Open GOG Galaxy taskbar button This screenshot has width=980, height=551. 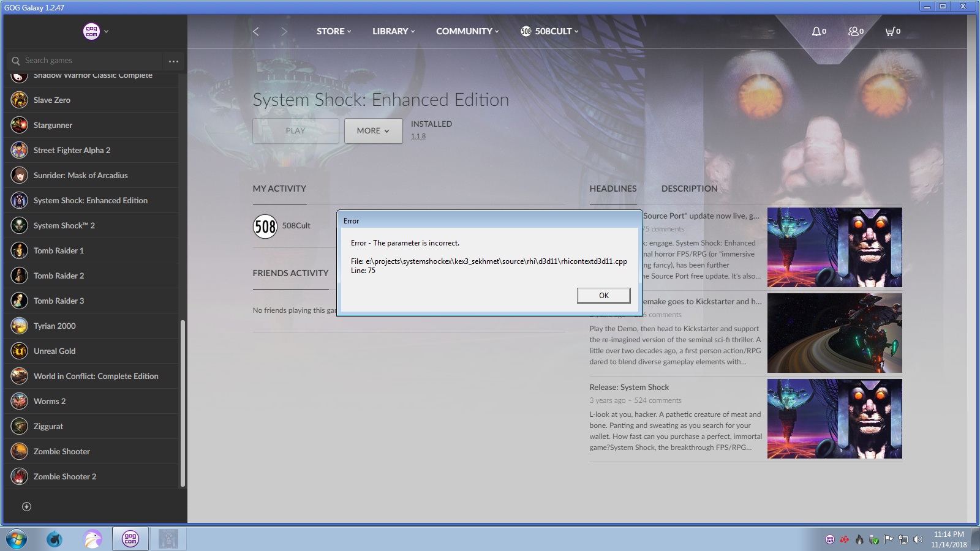pos(130,539)
